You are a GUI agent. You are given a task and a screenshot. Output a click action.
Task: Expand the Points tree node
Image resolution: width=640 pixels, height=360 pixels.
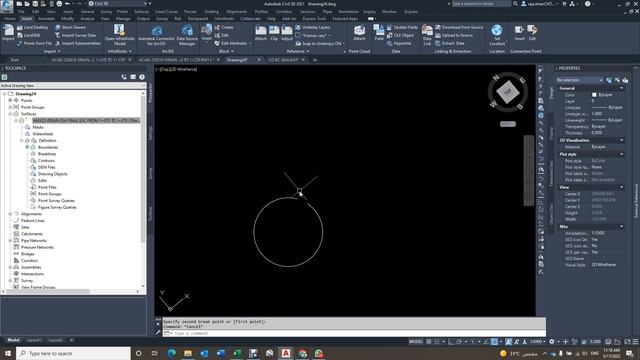[10, 100]
